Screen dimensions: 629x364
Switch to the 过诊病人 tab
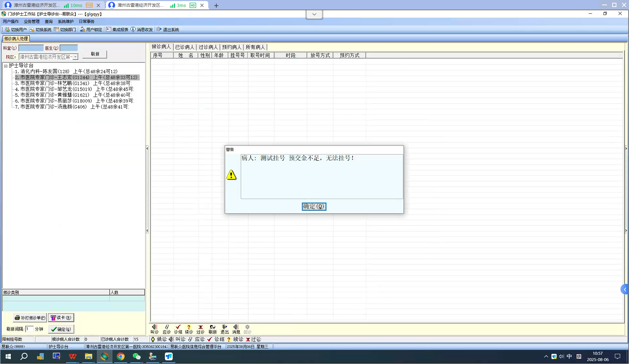(208, 47)
